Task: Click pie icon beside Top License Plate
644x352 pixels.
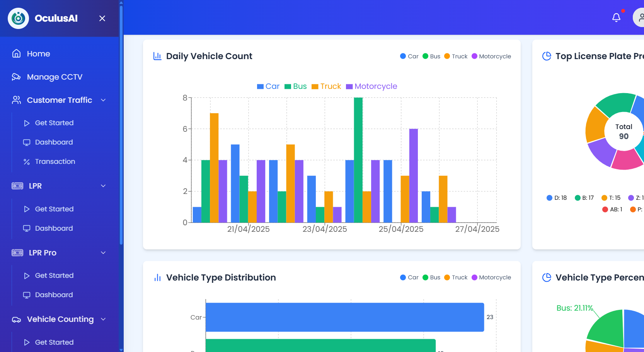Action: tap(547, 56)
